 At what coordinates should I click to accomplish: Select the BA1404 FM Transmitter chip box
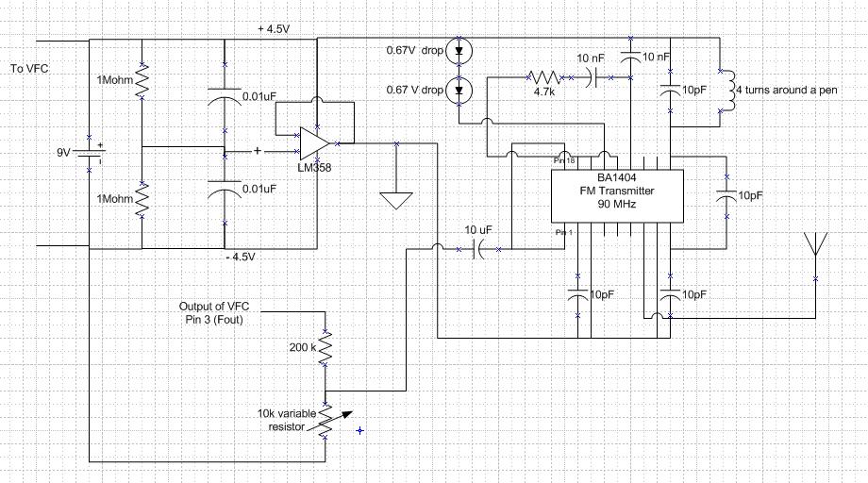pos(617,196)
